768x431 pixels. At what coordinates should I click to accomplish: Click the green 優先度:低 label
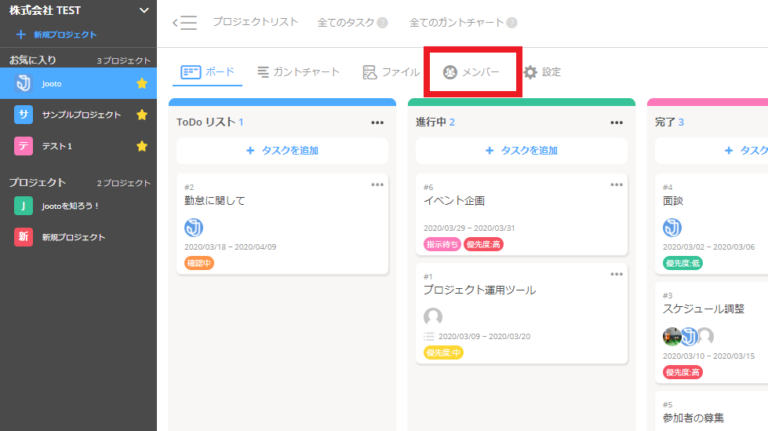pos(683,263)
